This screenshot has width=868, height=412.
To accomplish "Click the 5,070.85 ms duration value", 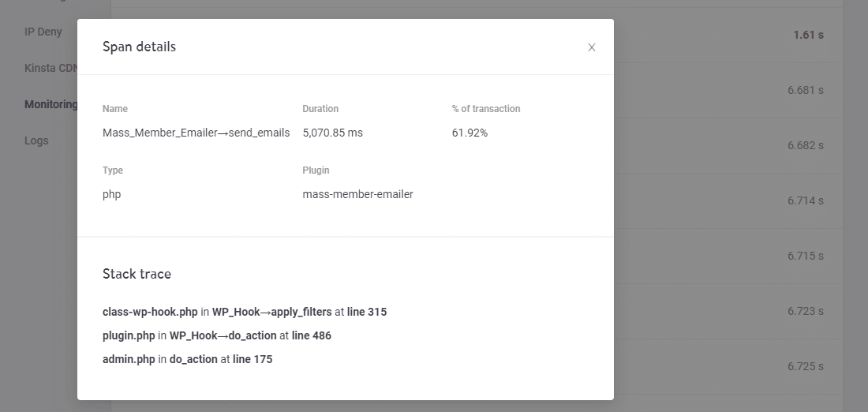I will 332,133.
